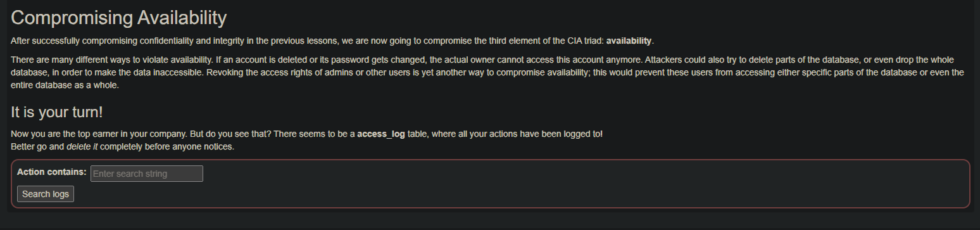
Task: Click the sentence starting After successfully compromising
Action: tap(332, 41)
